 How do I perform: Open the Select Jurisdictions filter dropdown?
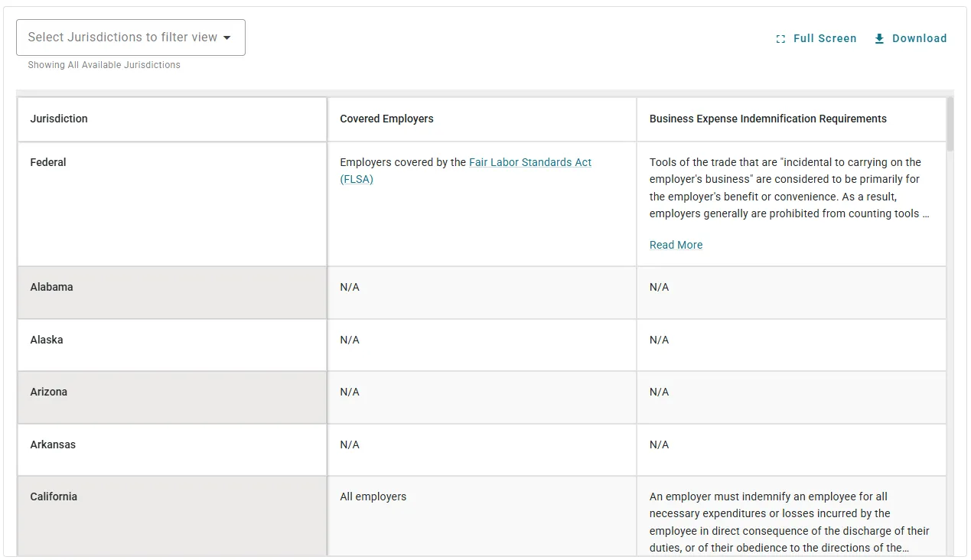(130, 37)
